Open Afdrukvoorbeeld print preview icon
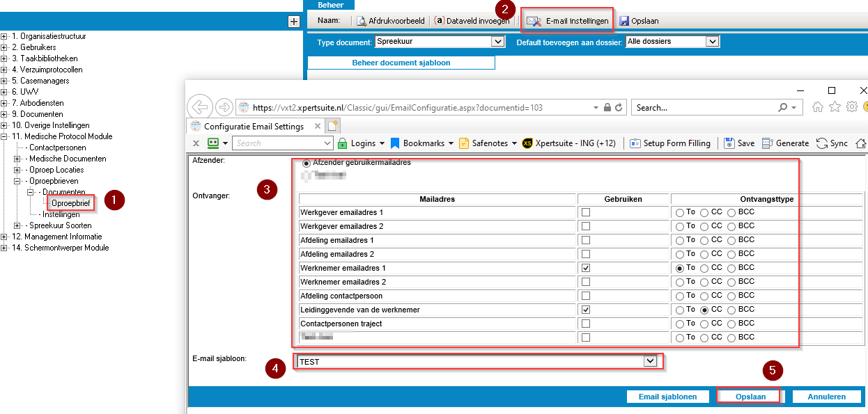The width and height of the screenshot is (868, 414). pyautogui.click(x=362, y=21)
